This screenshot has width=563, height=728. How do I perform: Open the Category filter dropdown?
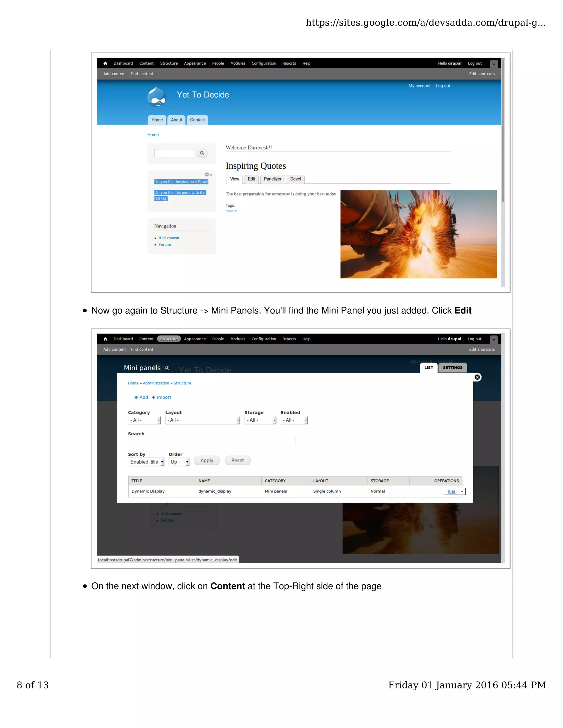(x=144, y=420)
